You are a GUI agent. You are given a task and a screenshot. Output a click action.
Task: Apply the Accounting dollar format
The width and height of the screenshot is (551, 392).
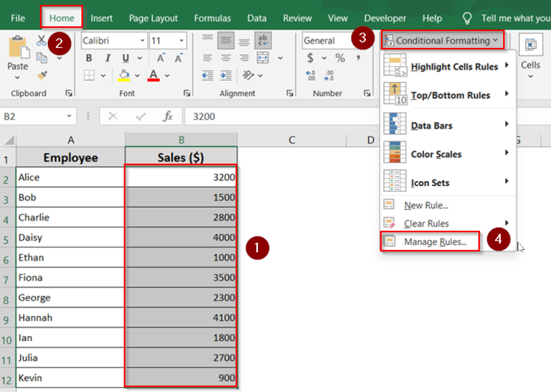pyautogui.click(x=309, y=58)
